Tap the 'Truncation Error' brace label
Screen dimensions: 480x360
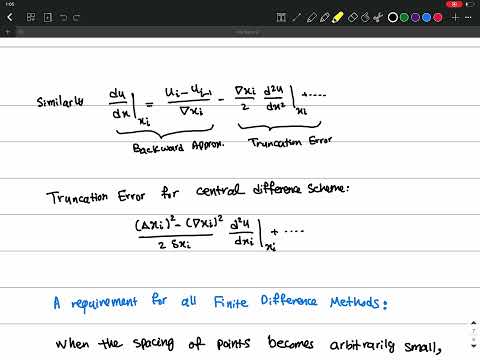[x=290, y=142]
